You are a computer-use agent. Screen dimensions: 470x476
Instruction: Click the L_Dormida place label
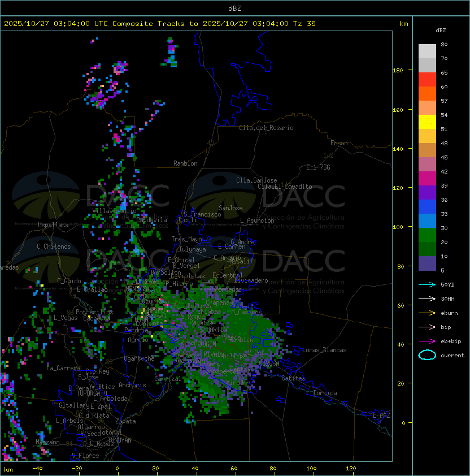click(321, 393)
